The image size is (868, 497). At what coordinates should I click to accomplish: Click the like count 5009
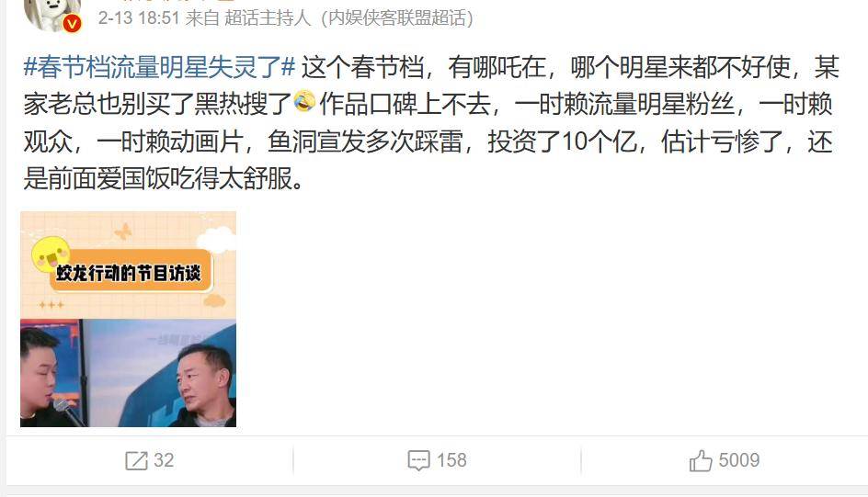pyautogui.click(x=739, y=460)
